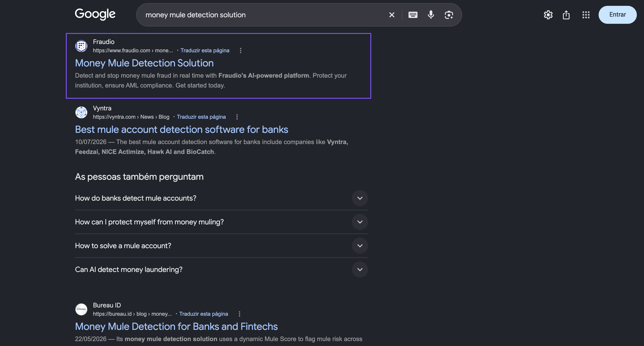
Task: Click 'Traduzir esta página' on the Bureau ID result
Action: [x=204, y=314]
